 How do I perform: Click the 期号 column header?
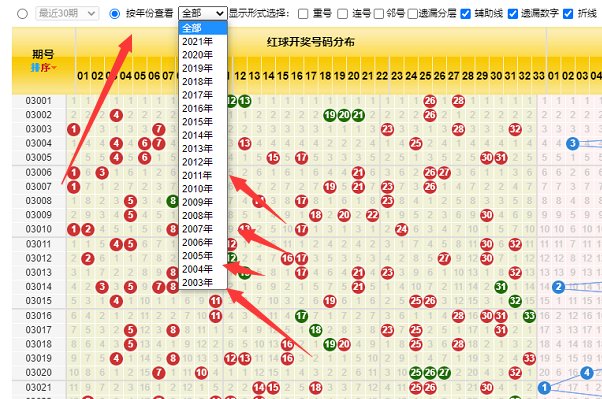[x=43, y=55]
